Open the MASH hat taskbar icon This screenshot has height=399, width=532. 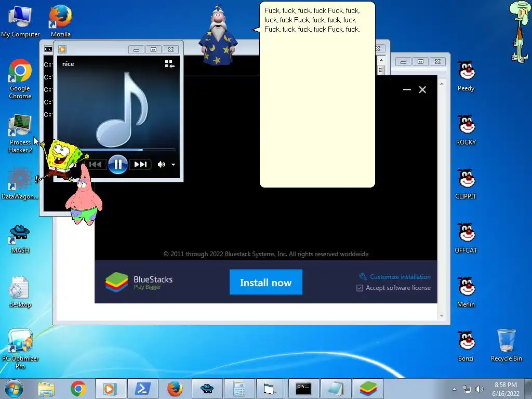click(x=207, y=389)
